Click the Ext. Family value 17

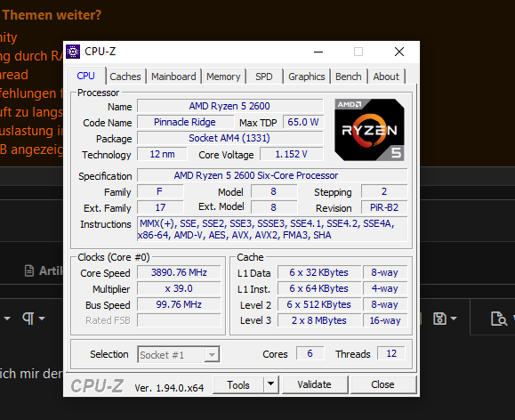pos(160,207)
